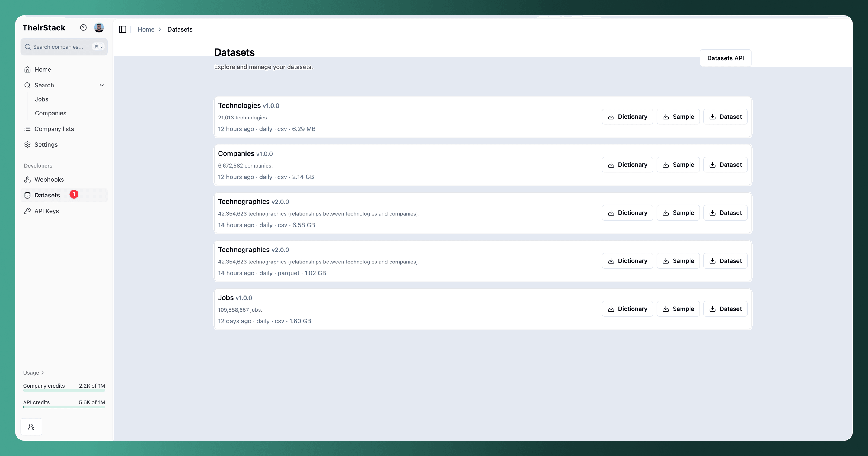Click the Datasets API button
Image resolution: width=868 pixels, height=456 pixels.
tap(725, 58)
